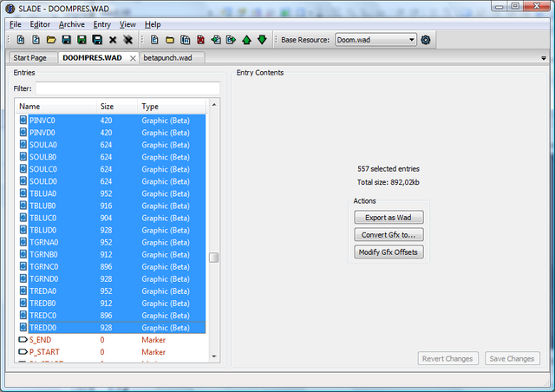Move entries up with green arrow
Viewport: 555px width, 392px height.
[246, 40]
